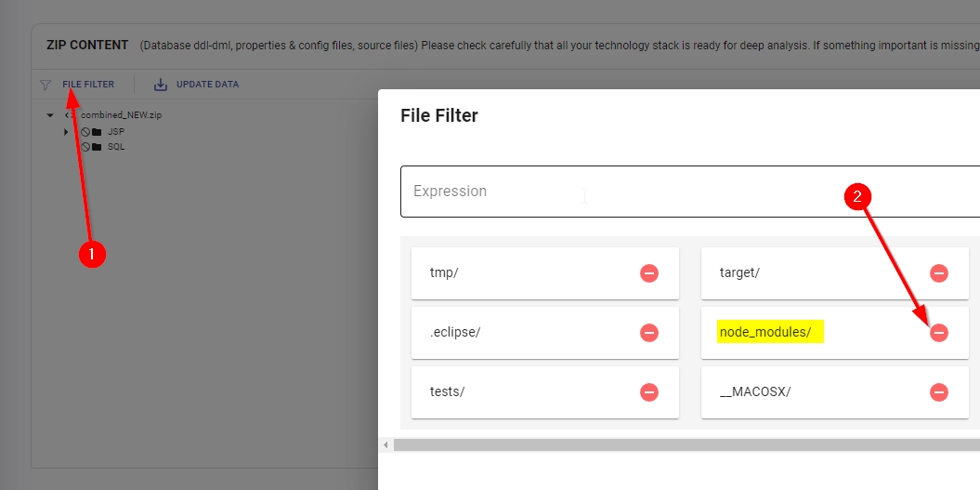Toggle the JSP folder exclusion icon
The height and width of the screenshot is (490, 980).
(85, 132)
